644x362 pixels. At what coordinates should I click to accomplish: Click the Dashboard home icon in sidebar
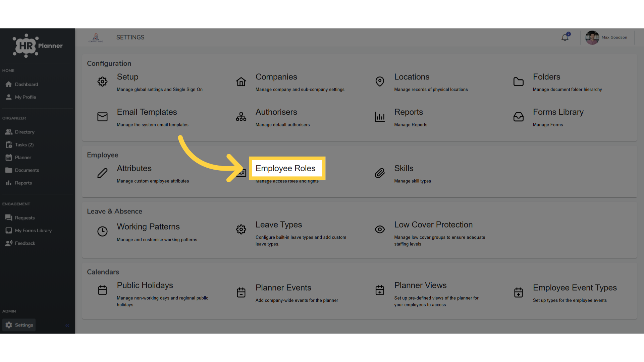point(9,84)
